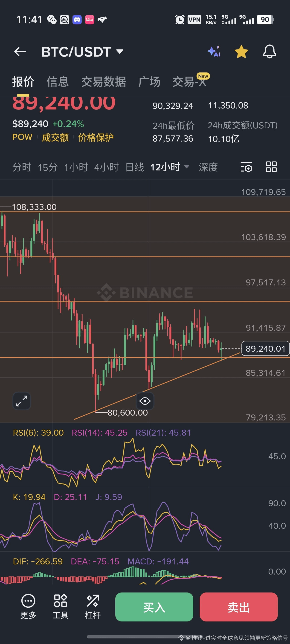Screen dimensions: 290x644
Task: Tap the K: 19.94 KDJ label
Action: (29, 497)
